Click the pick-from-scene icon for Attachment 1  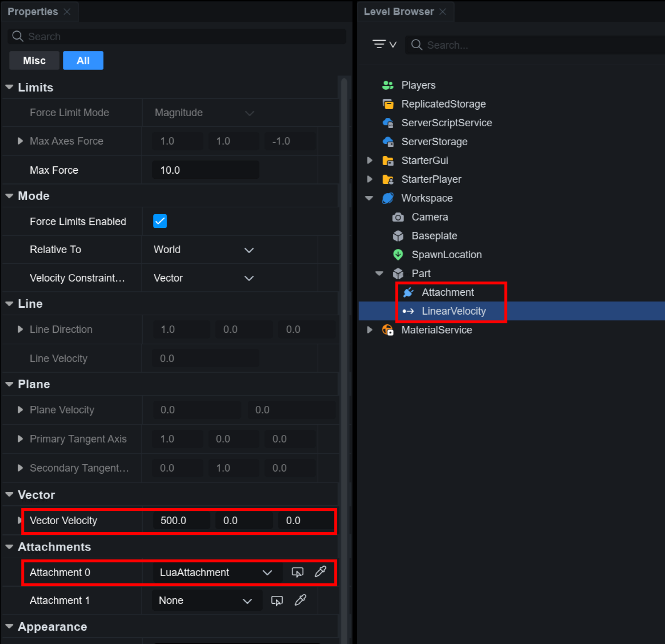coord(277,600)
